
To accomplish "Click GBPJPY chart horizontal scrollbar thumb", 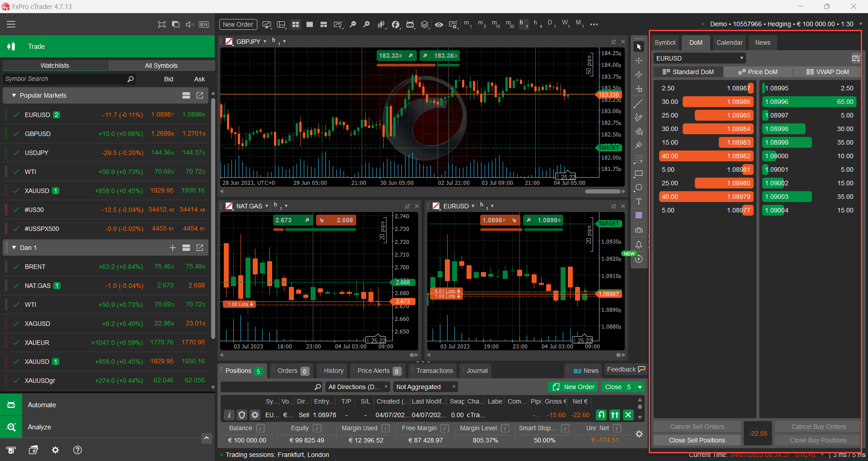I will 603,191.
